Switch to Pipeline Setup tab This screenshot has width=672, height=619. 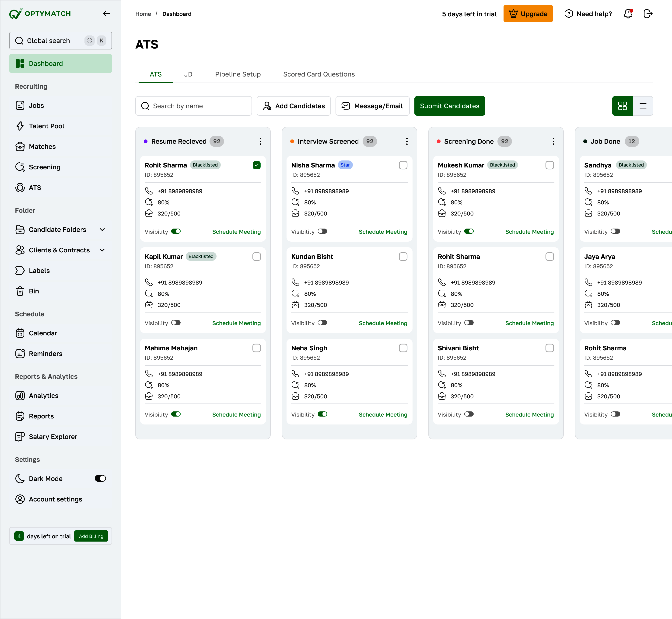click(x=238, y=74)
